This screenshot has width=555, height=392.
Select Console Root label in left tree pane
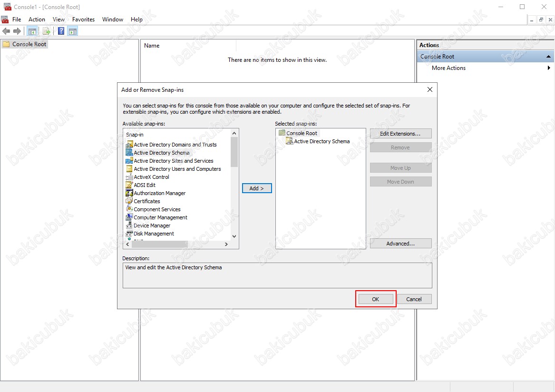pos(29,44)
